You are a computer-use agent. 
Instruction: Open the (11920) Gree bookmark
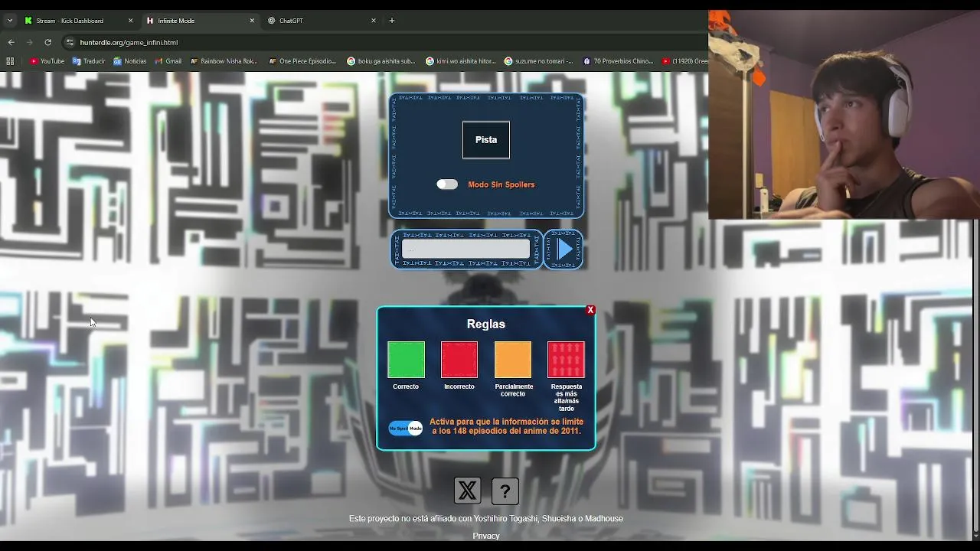coord(685,61)
